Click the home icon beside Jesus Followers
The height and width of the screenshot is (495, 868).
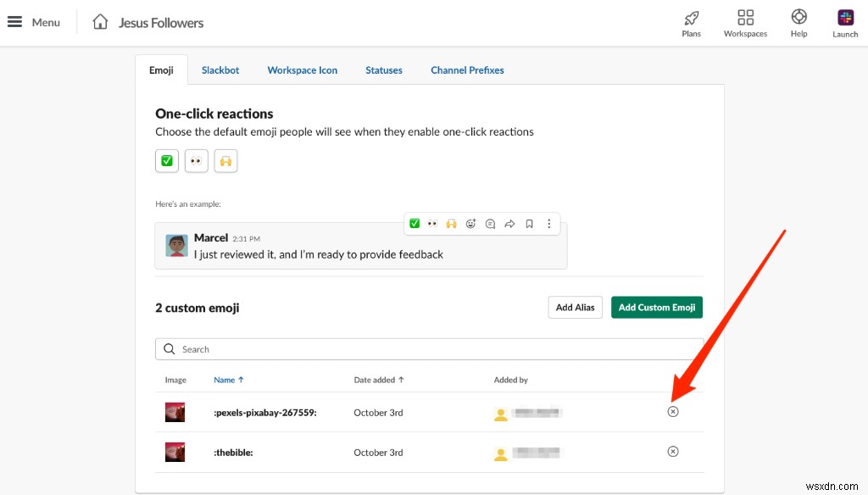click(x=100, y=22)
